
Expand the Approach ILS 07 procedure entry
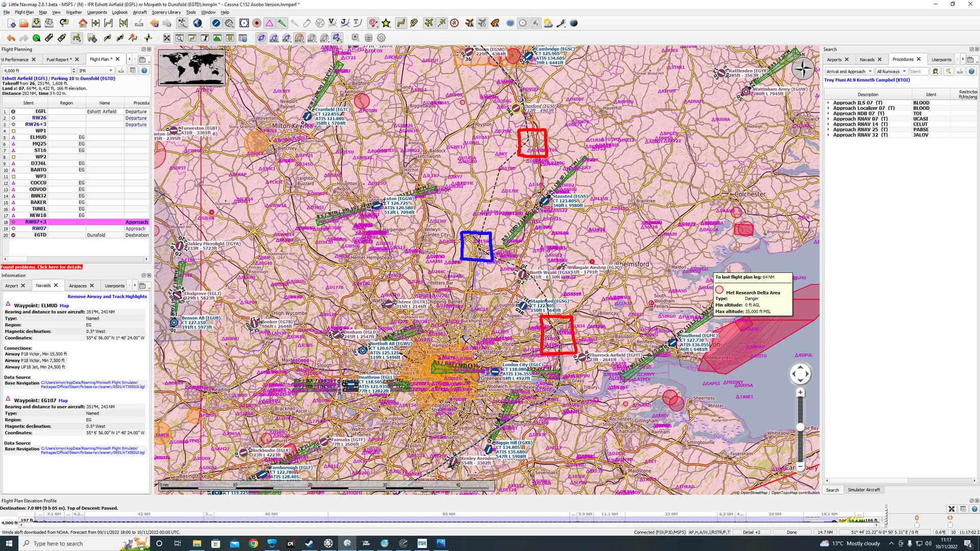pyautogui.click(x=829, y=103)
